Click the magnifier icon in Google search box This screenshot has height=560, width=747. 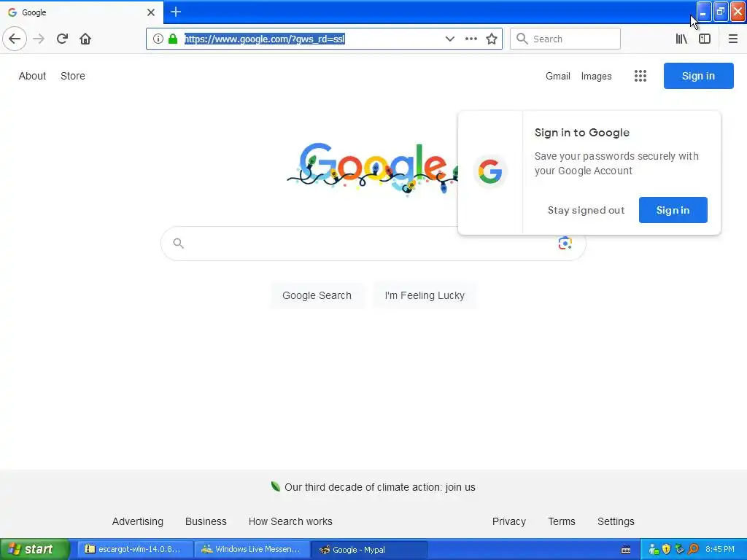pyautogui.click(x=178, y=244)
